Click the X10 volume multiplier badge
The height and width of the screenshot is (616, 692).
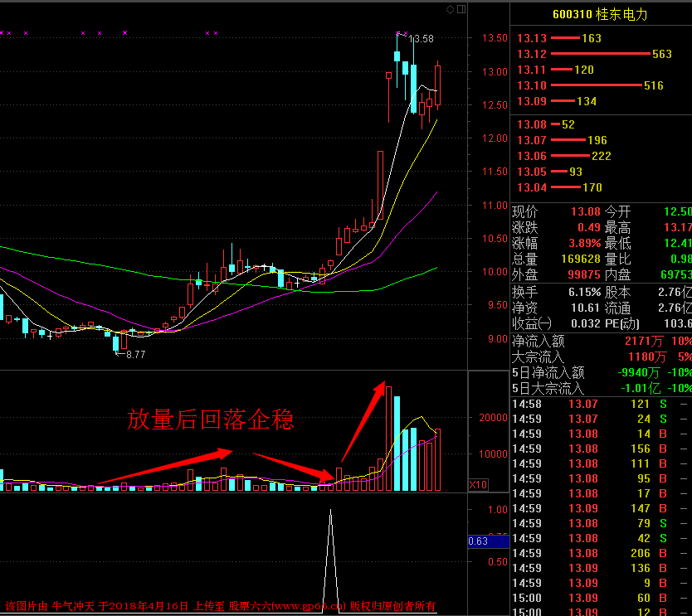coord(480,484)
